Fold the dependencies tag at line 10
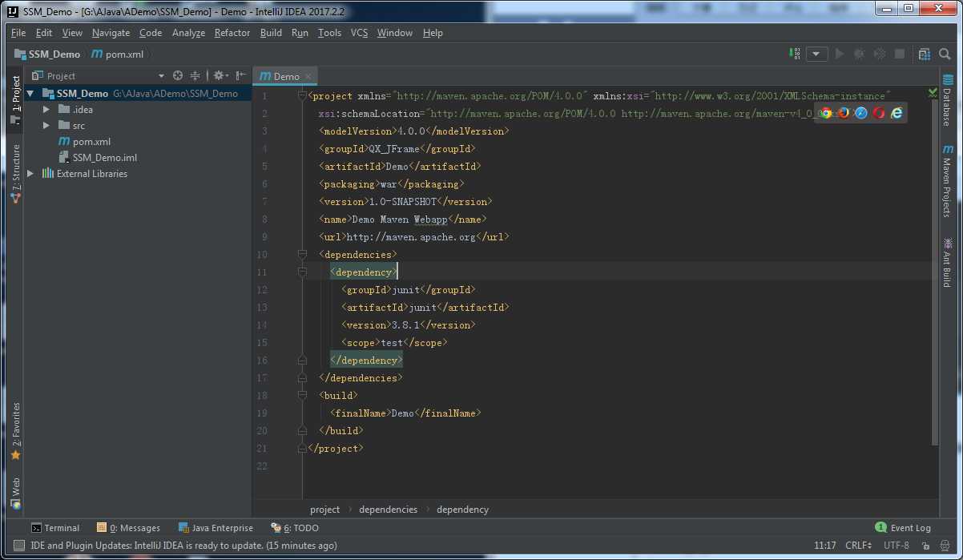 click(302, 254)
